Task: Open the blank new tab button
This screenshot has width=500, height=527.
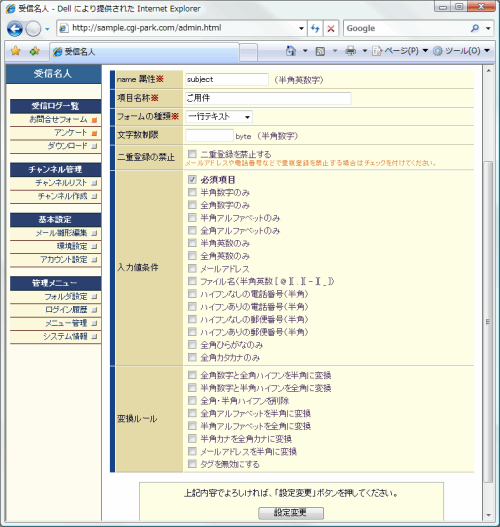Action: 248,52
